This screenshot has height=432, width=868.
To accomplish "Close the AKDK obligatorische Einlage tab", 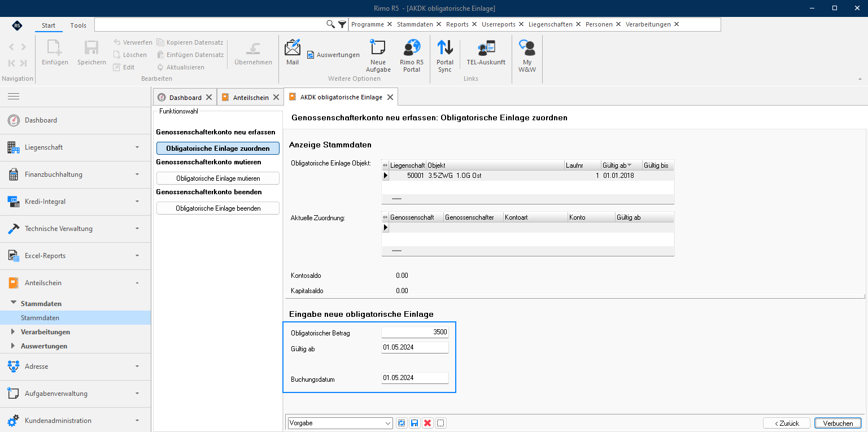I will (x=390, y=97).
